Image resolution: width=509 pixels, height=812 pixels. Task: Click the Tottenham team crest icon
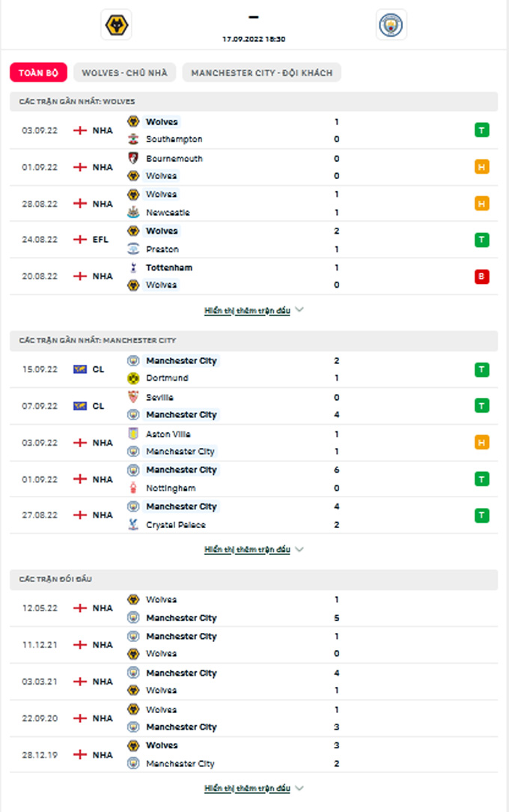(133, 267)
